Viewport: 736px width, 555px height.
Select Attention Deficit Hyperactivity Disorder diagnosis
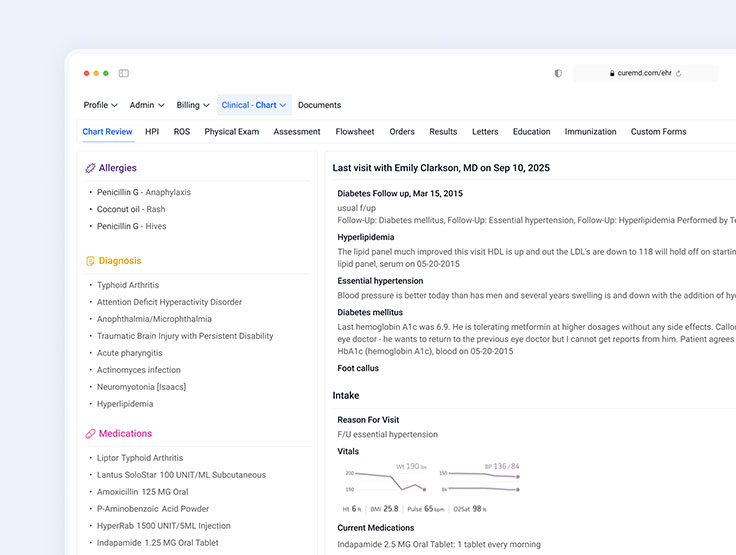point(169,302)
